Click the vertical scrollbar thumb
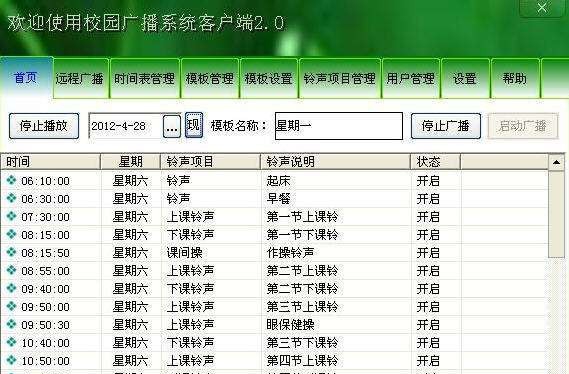 pos(556,214)
